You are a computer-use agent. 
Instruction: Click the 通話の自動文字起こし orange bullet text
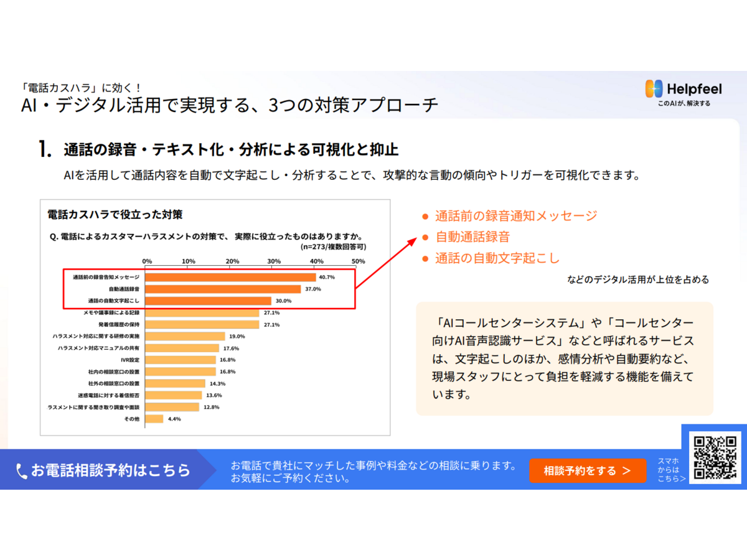pos(497,259)
